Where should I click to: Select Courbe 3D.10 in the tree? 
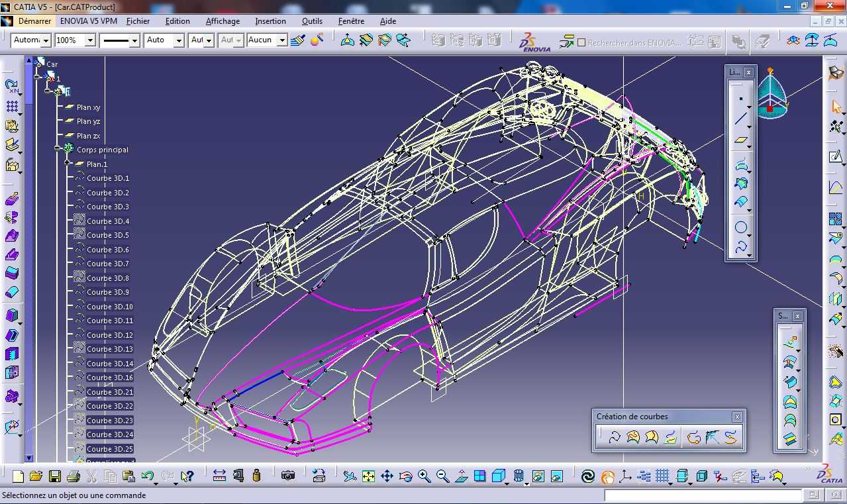click(x=110, y=307)
